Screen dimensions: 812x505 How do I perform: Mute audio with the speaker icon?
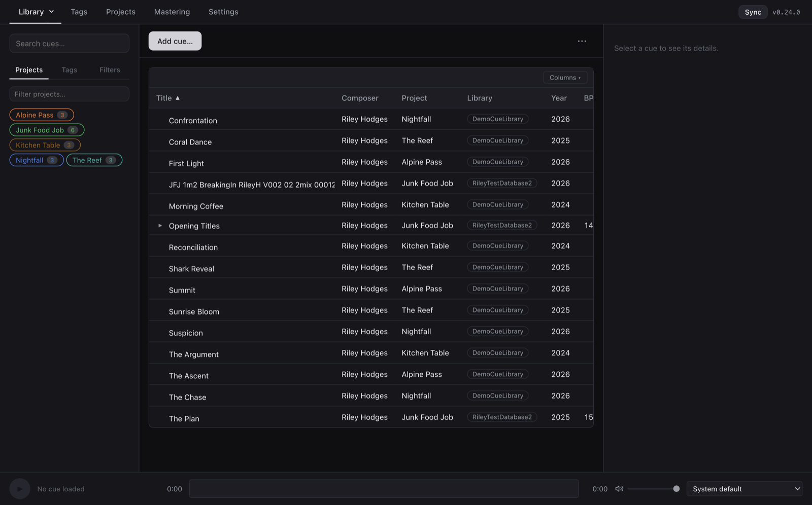619,489
